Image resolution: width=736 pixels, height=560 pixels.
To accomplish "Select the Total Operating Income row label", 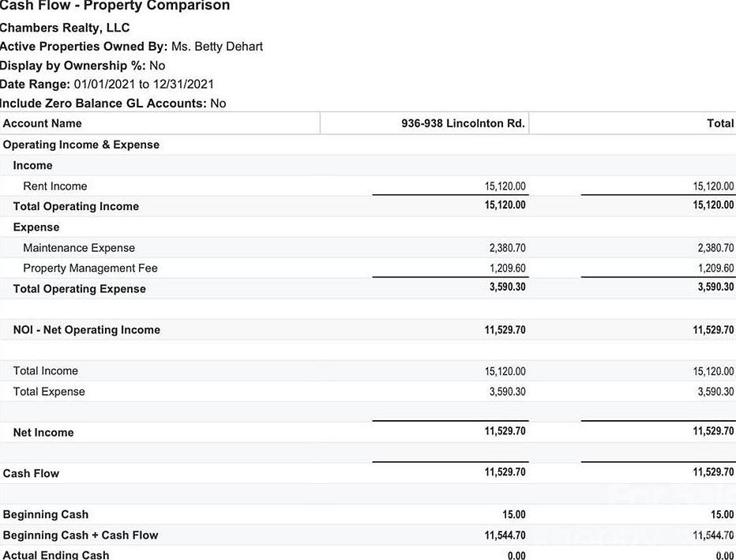I will click(76, 206).
